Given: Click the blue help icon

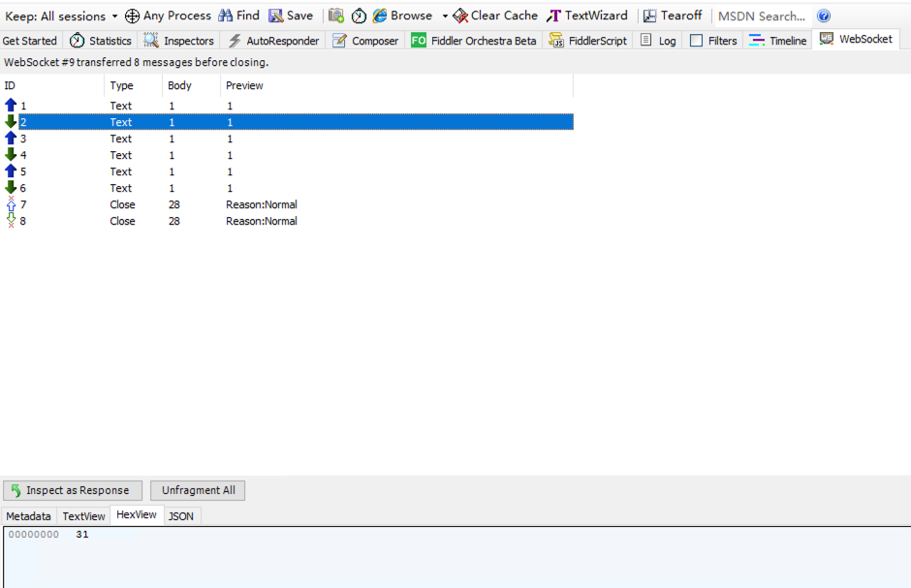Looking at the screenshot, I should click(824, 15).
